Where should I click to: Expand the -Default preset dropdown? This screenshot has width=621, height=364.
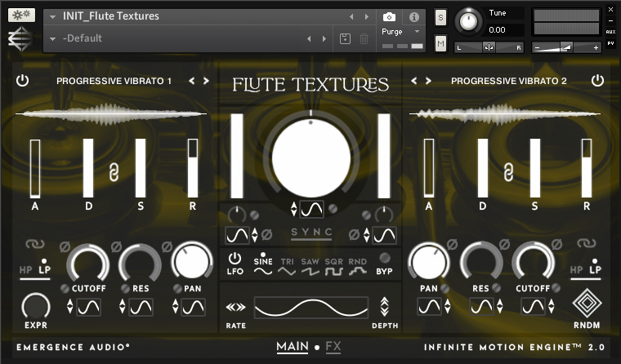coord(53,38)
